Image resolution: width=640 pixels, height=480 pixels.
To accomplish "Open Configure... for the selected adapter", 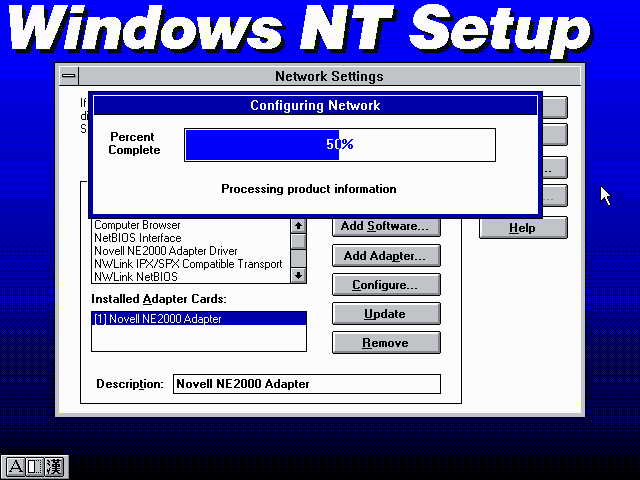I will [386, 284].
